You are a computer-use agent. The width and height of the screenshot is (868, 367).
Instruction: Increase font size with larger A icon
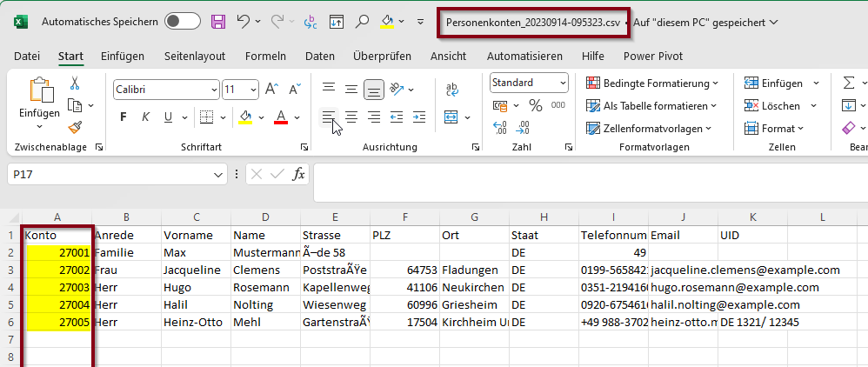[271, 89]
